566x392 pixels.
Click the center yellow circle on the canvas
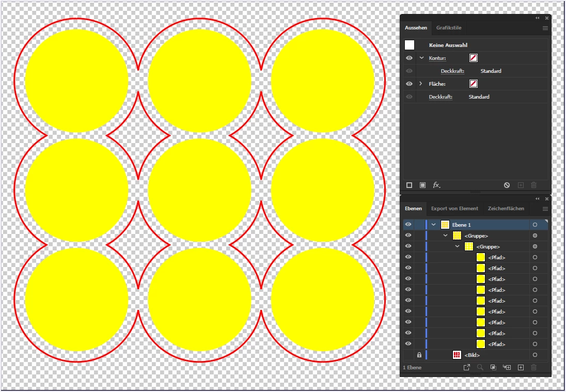200,190
